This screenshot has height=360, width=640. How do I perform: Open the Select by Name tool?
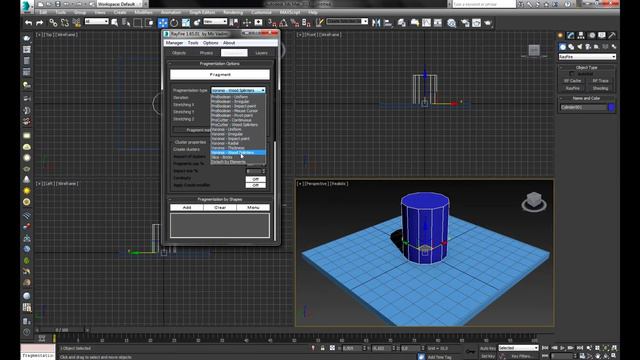pyautogui.click(x=126, y=23)
